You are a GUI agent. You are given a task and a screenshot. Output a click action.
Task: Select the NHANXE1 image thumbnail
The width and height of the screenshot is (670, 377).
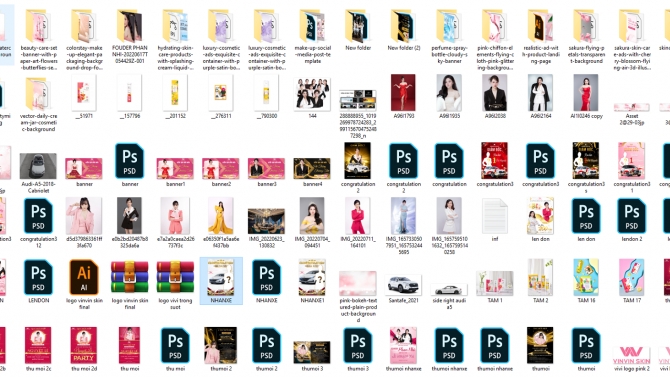click(x=312, y=277)
